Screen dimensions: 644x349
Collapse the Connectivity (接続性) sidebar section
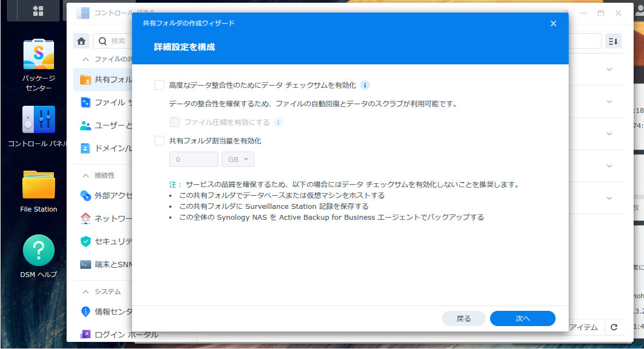pyautogui.click(x=86, y=176)
